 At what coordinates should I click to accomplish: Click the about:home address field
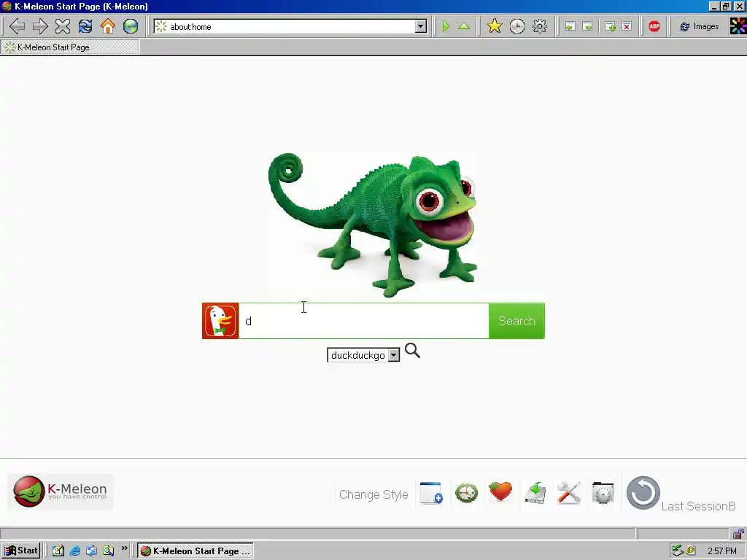point(290,27)
